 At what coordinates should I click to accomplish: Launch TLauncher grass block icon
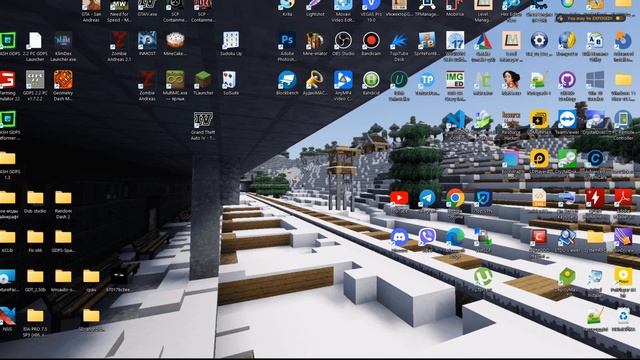[x=203, y=80]
